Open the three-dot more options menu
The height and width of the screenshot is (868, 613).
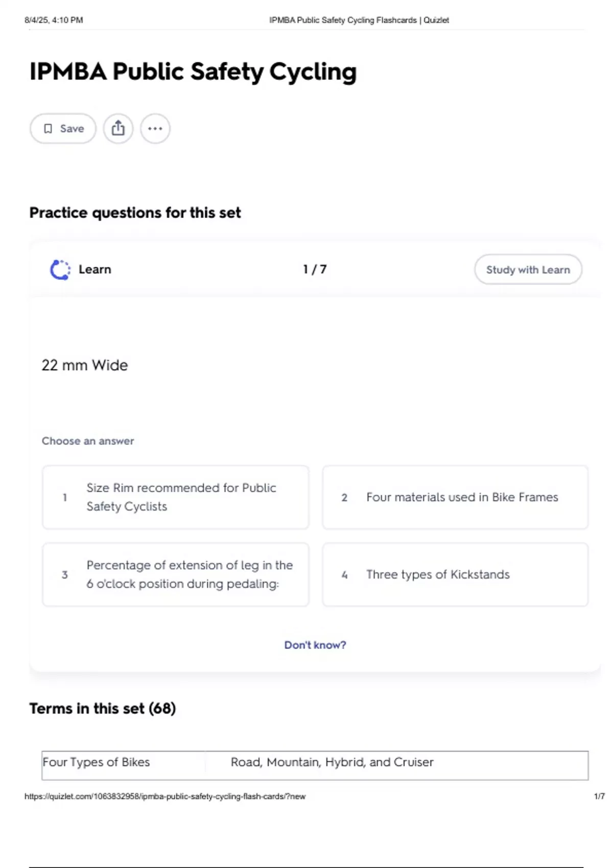tap(155, 129)
